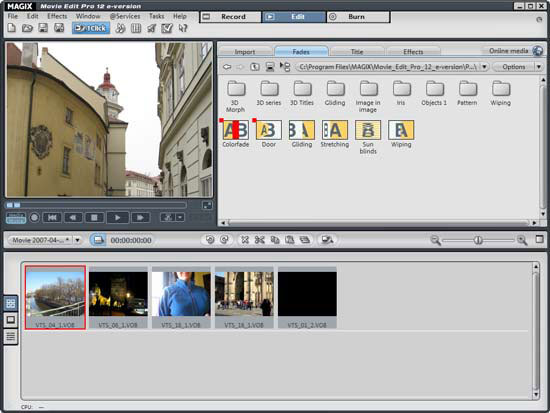Switch to the Import tab
The image size is (550, 413).
coord(245,52)
